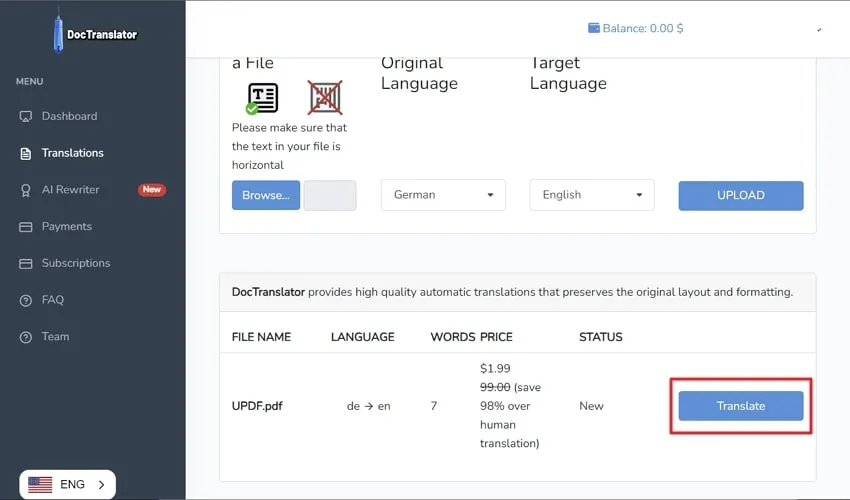The image size is (850, 500).
Task: Click the PRICE column header
Action: (x=496, y=337)
